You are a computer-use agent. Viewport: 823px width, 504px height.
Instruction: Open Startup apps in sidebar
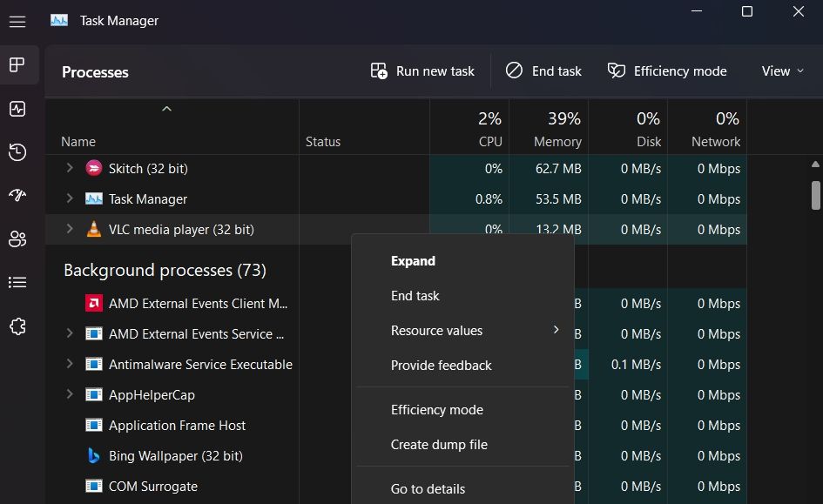(17, 196)
